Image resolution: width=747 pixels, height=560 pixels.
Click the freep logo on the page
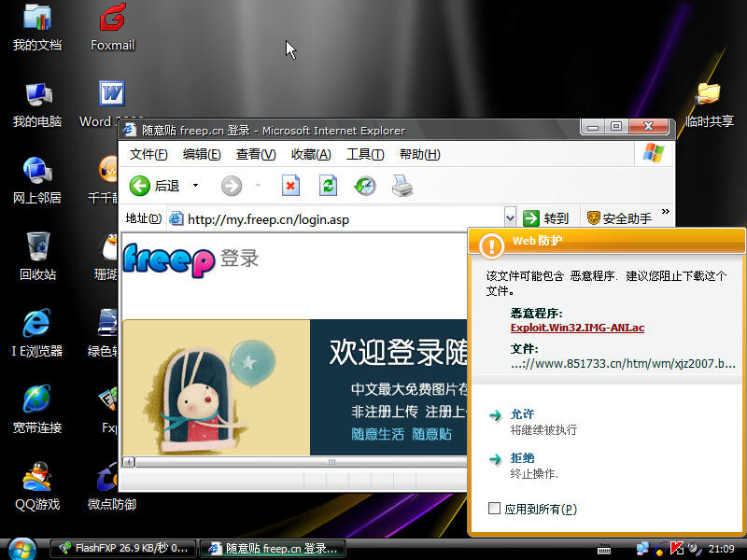coord(169,260)
